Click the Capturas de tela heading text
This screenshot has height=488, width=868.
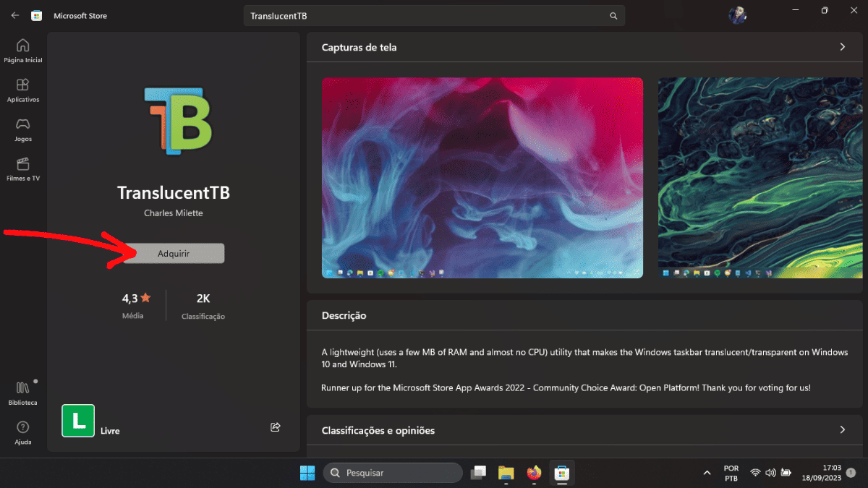(359, 47)
